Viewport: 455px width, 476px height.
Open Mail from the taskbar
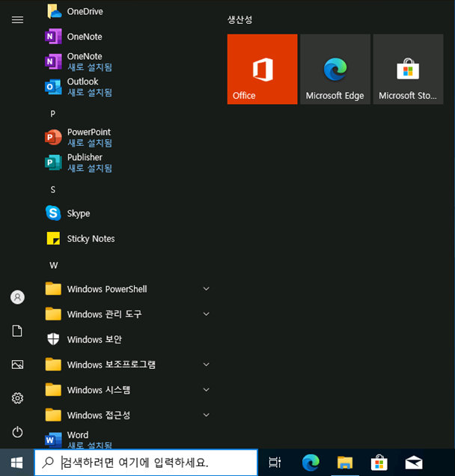click(414, 463)
